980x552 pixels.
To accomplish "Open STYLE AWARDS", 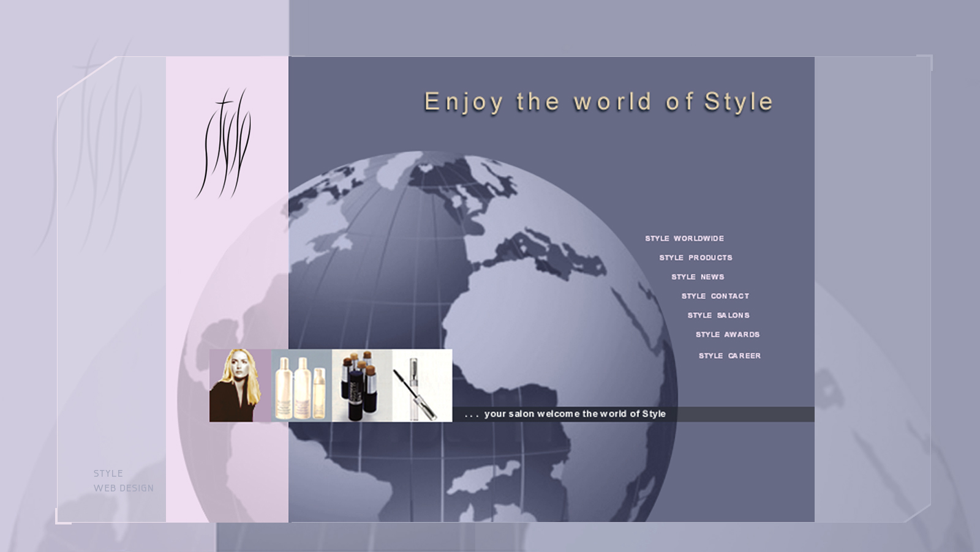I will coord(727,335).
